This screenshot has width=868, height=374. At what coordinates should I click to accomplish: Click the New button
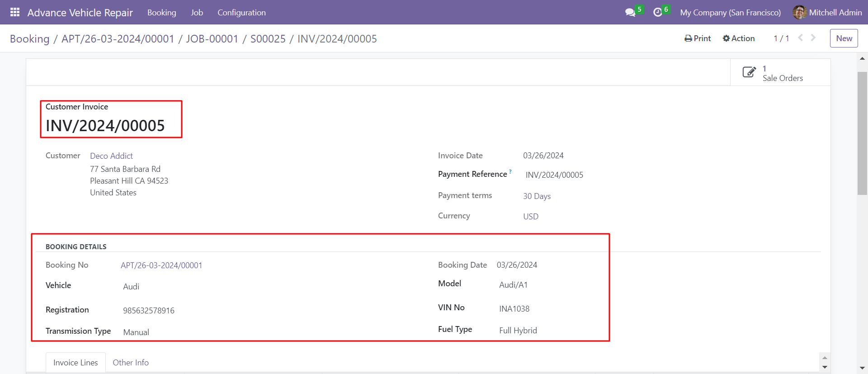pyautogui.click(x=844, y=38)
